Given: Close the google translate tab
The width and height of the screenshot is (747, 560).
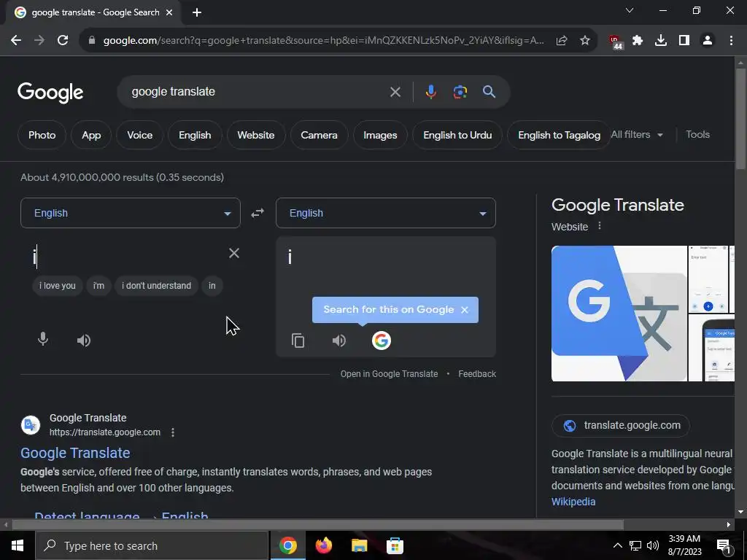Looking at the screenshot, I should tap(169, 12).
